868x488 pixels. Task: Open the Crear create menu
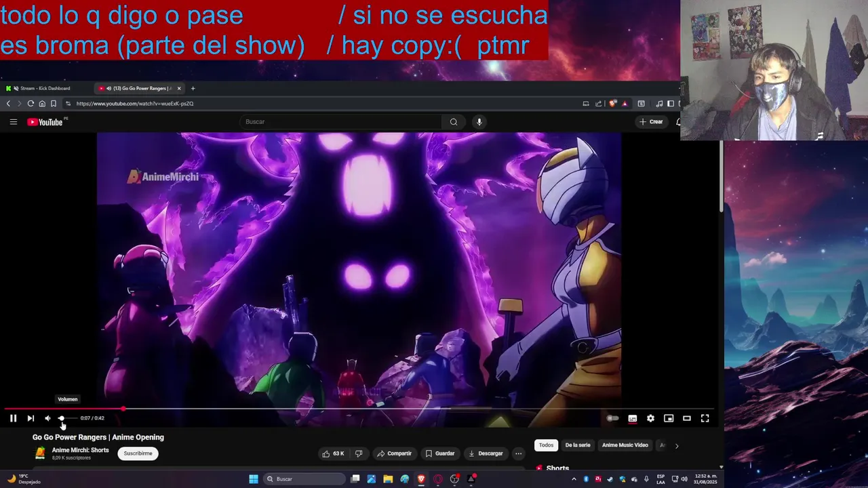tap(651, 122)
